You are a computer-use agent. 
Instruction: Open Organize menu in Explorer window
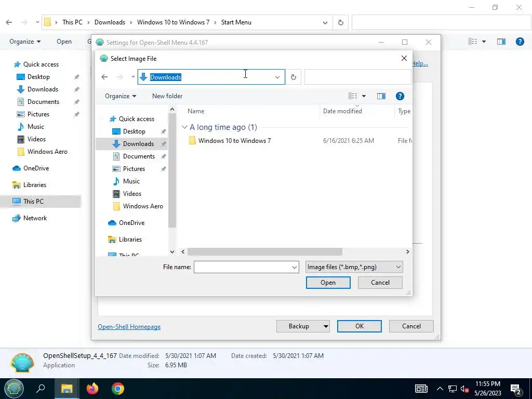(25, 42)
